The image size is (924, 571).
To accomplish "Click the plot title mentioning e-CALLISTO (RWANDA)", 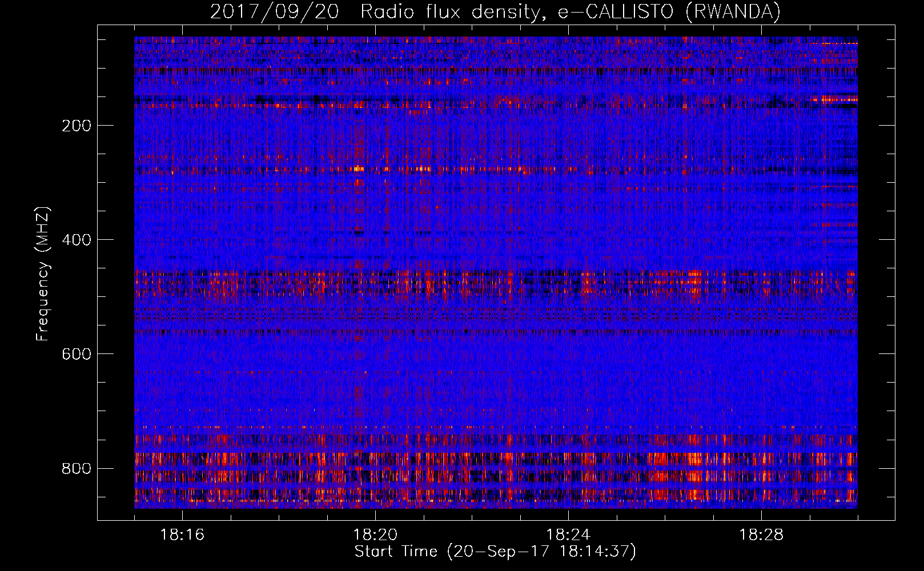I will pos(495,11).
